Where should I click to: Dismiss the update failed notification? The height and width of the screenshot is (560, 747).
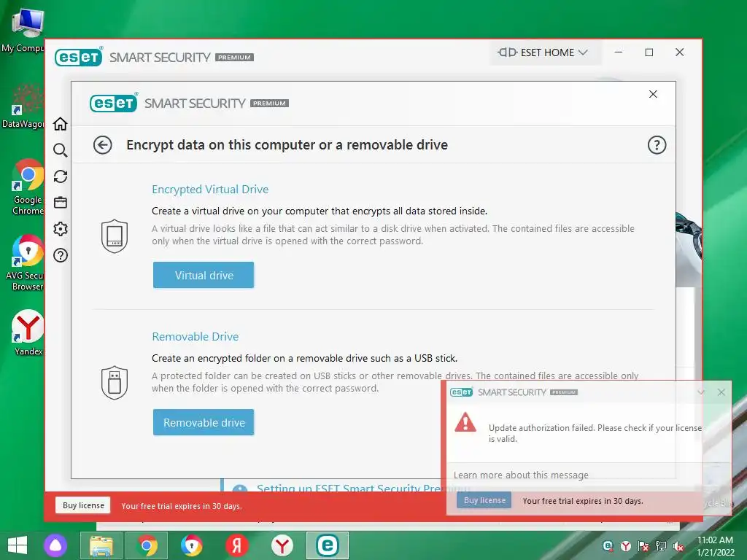(721, 392)
